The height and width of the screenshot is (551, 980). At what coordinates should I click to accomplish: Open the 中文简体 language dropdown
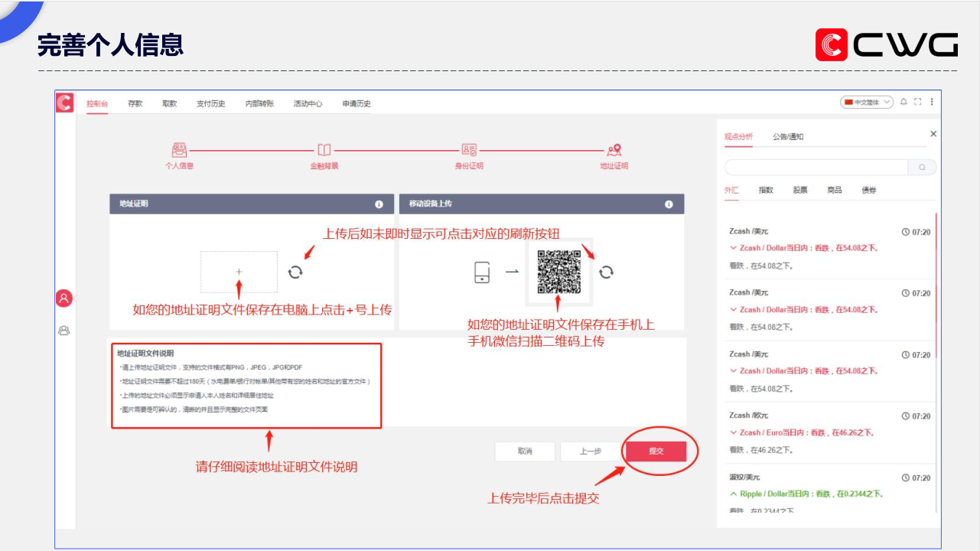pyautogui.click(x=867, y=102)
